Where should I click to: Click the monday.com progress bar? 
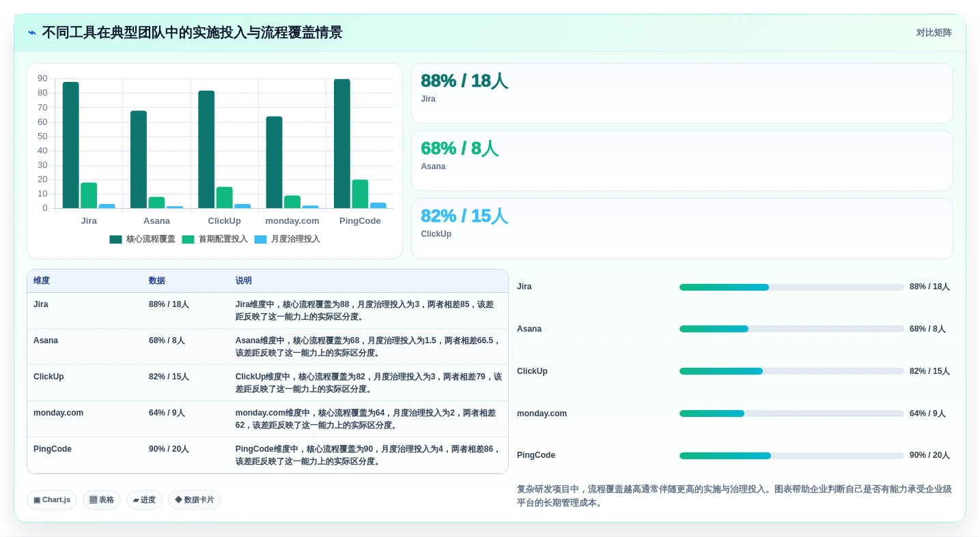[x=792, y=414]
